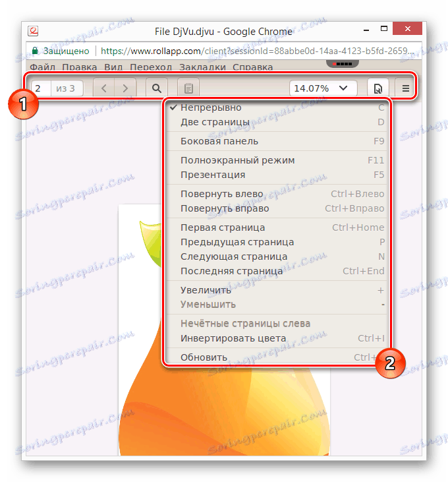Click the page number input field
This screenshot has height=482, width=448.
click(41, 88)
